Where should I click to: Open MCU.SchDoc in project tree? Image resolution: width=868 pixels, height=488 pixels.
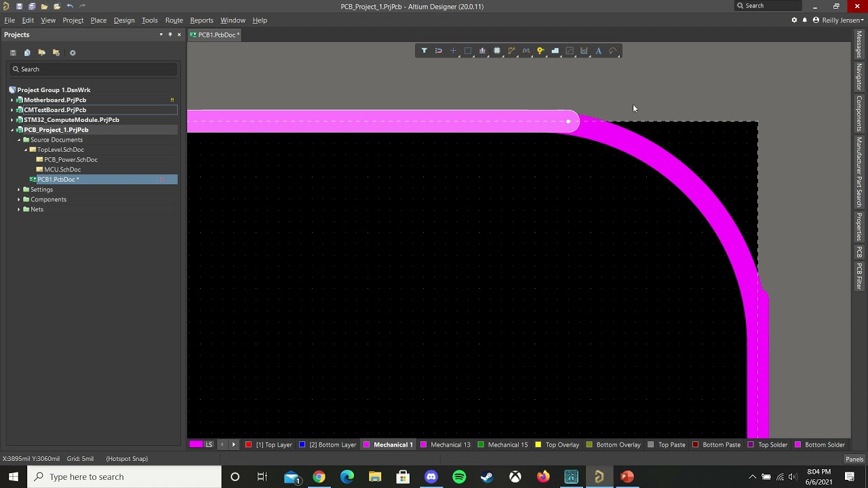[x=62, y=169]
